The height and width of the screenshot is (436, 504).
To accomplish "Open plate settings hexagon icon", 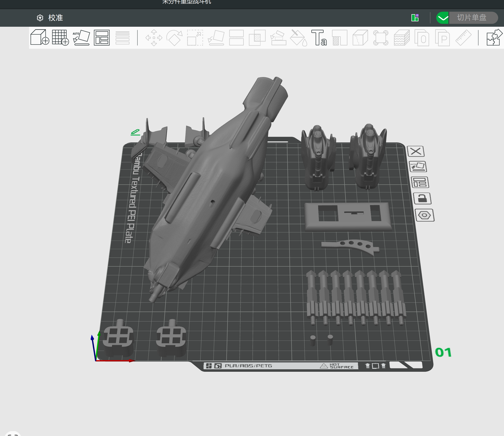I will pos(425,215).
